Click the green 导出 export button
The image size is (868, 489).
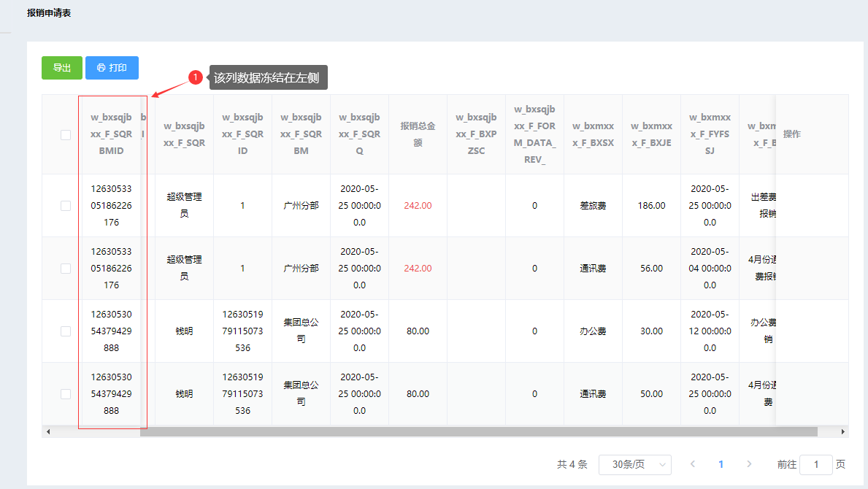coord(62,68)
